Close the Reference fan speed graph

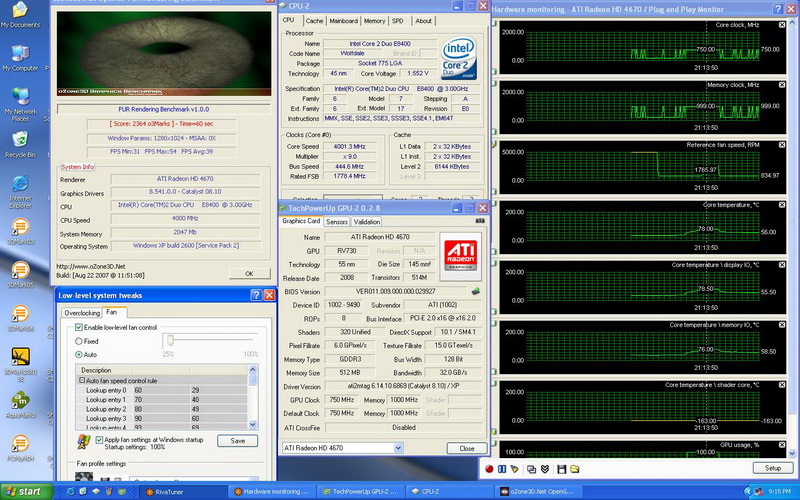(782, 145)
